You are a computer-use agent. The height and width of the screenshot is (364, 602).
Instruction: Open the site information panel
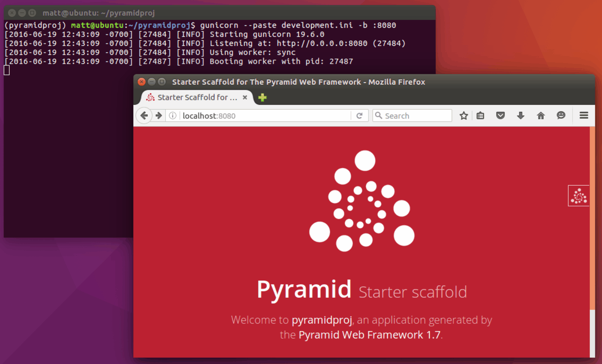click(172, 115)
